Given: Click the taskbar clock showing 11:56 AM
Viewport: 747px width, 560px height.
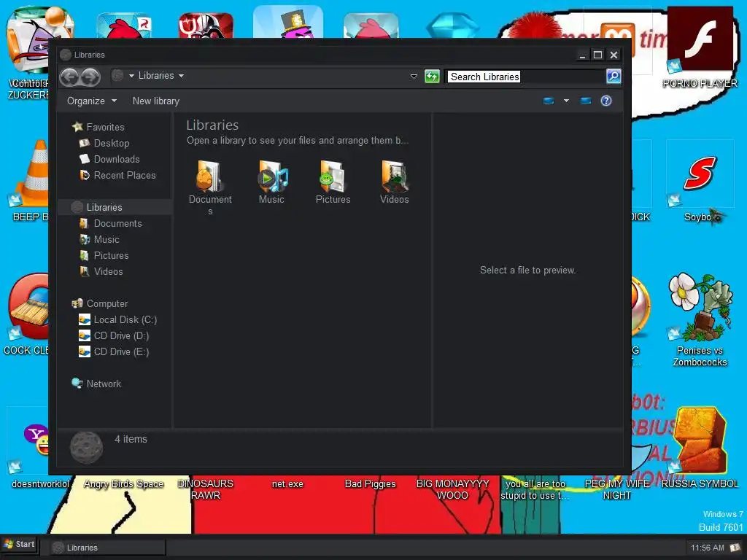Looking at the screenshot, I should (x=707, y=548).
